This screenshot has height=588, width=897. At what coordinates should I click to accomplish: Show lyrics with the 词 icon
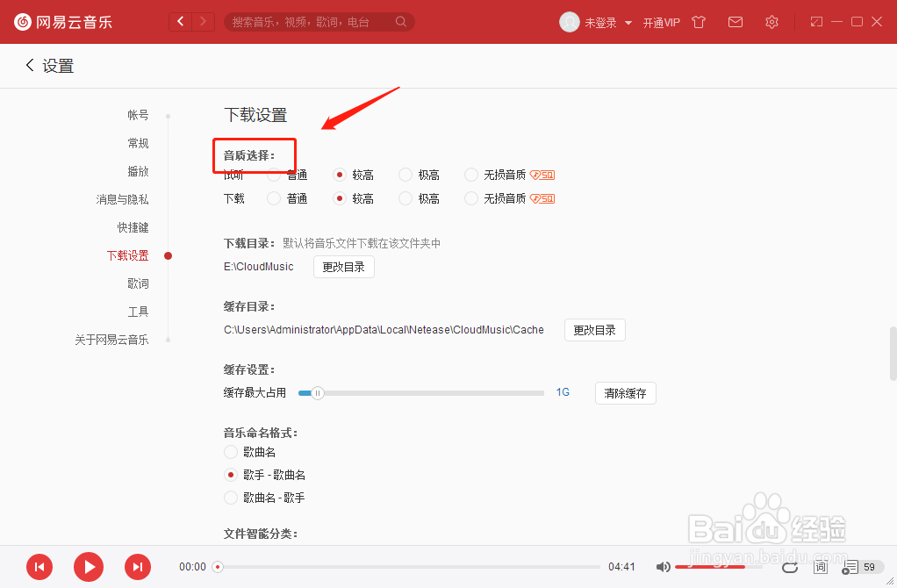(x=821, y=567)
